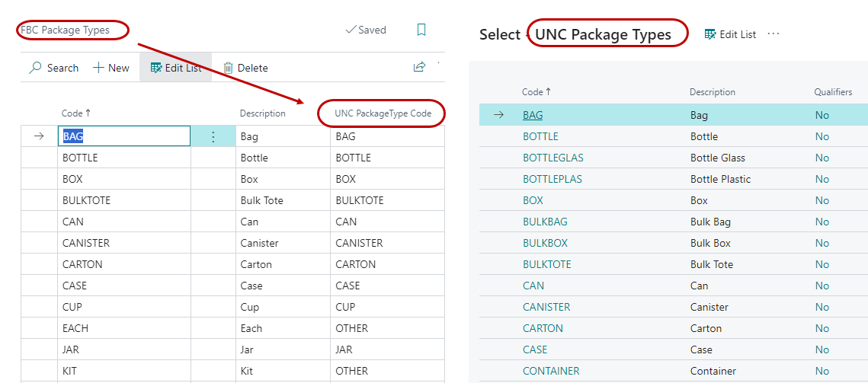Click the Qualifiers value for Bottle Glass
The image size is (868, 383).
pos(822,158)
